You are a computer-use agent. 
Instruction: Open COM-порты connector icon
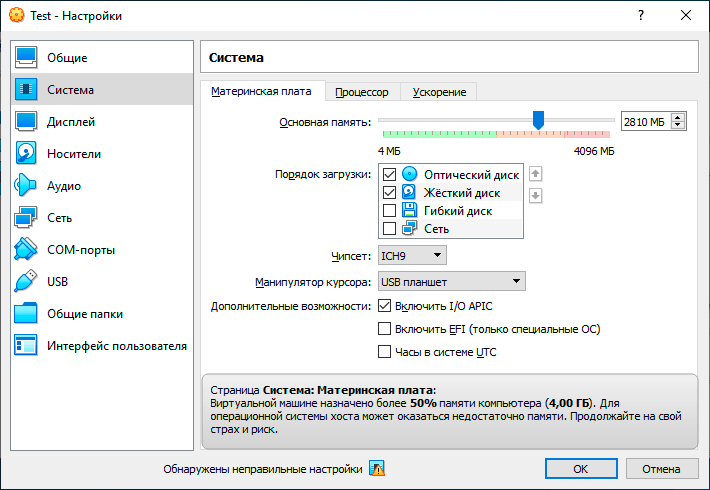pyautogui.click(x=26, y=250)
